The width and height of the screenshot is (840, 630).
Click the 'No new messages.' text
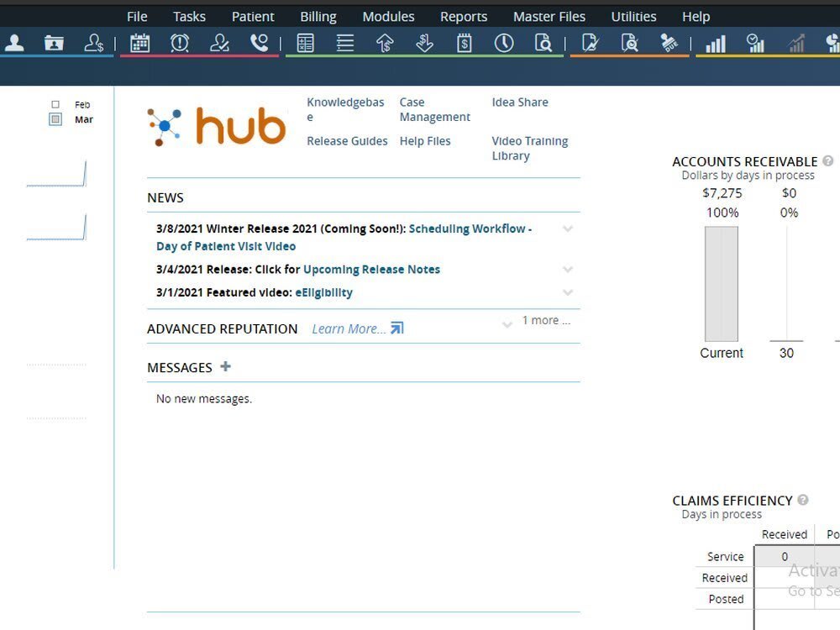click(x=203, y=398)
